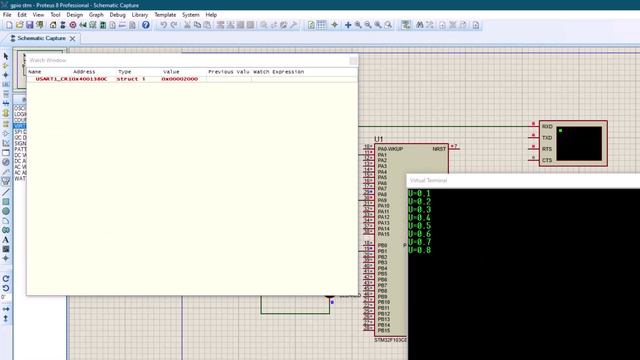Open the Library menu
This screenshot has height=360, width=640.
pos(140,15)
